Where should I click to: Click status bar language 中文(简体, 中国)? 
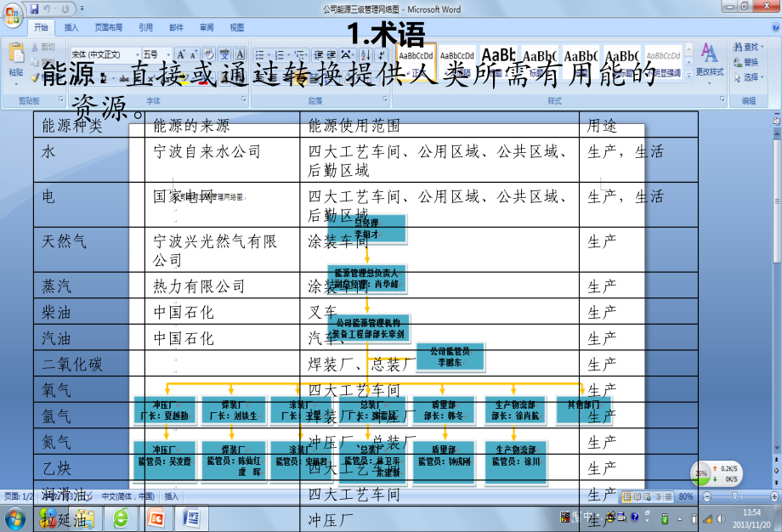(x=128, y=496)
